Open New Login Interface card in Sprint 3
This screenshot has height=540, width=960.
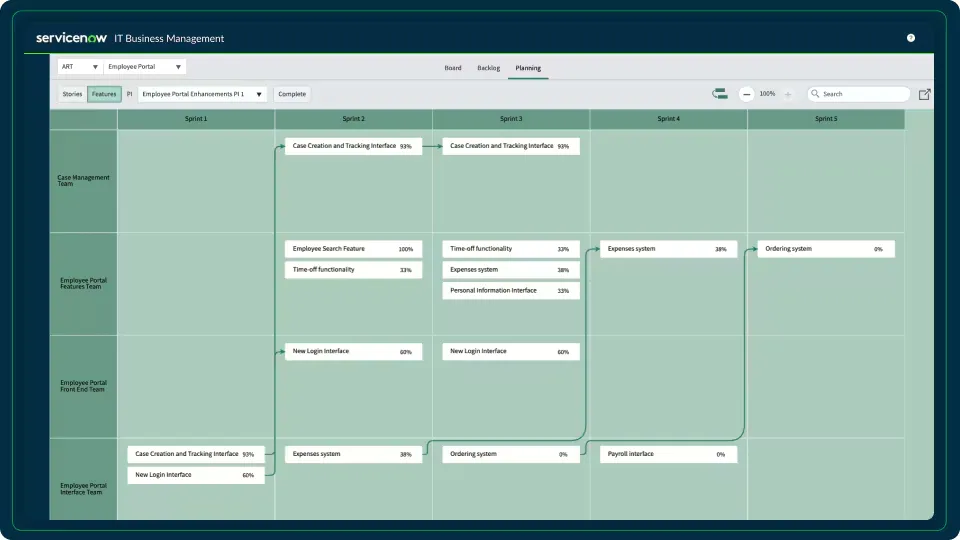click(x=511, y=351)
